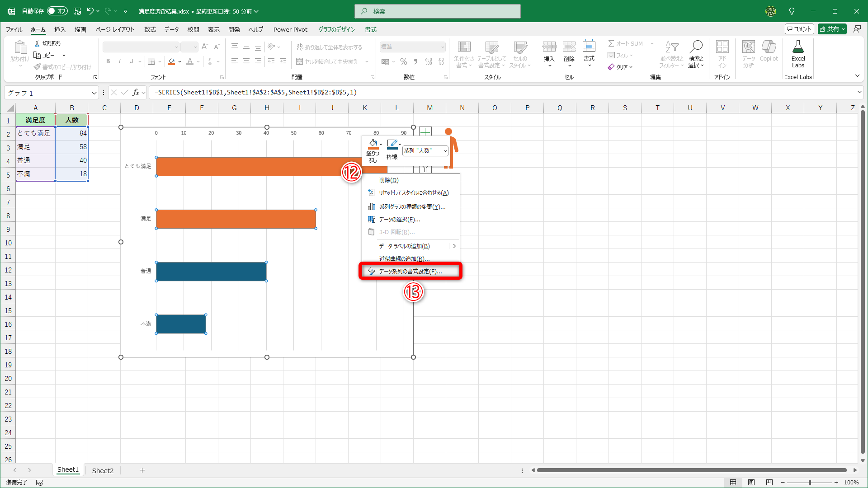Click the Insert cells icon
Image resolution: width=868 pixels, height=488 pixels.
[549, 47]
